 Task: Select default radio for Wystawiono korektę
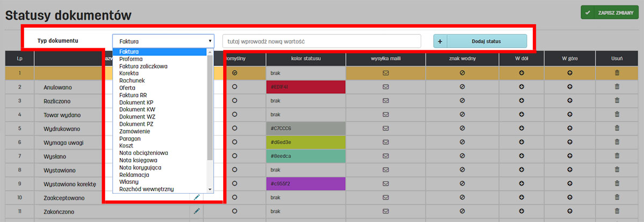pyautogui.click(x=235, y=184)
